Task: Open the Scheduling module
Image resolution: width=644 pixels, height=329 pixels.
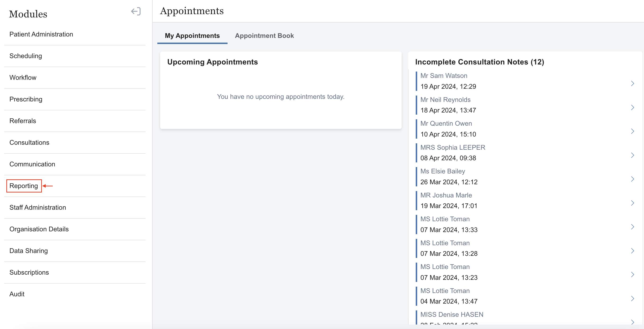Action: (26, 56)
